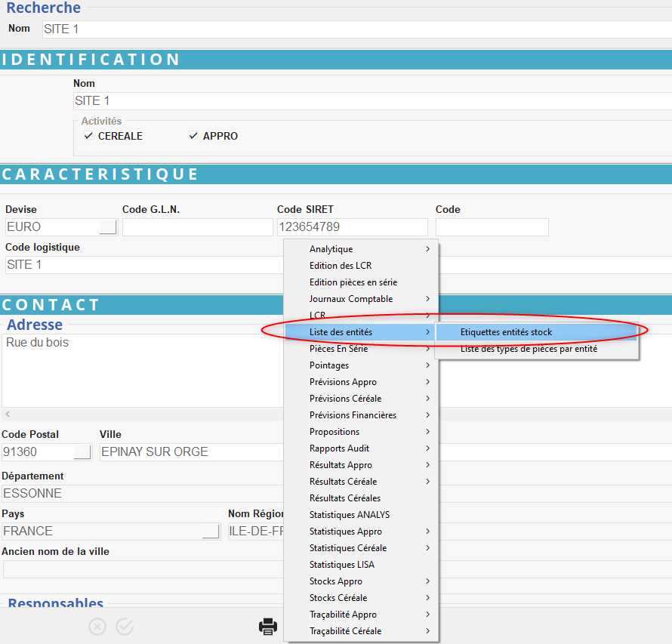The height and width of the screenshot is (644, 672).
Task: Open the Code Postal lookup button
Action: point(82,452)
